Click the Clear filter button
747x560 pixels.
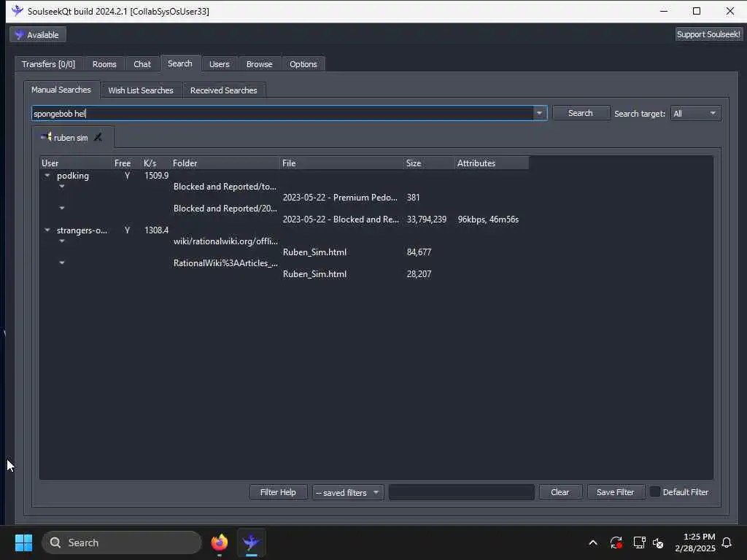pyautogui.click(x=560, y=492)
